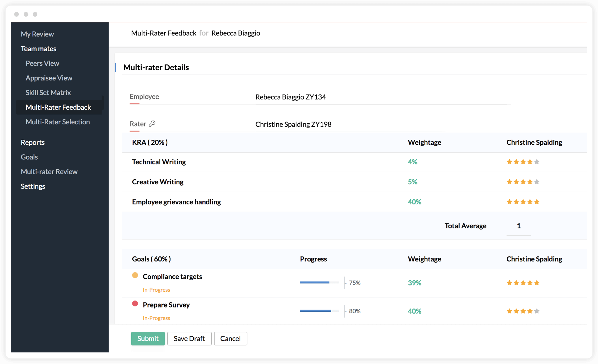Submit the multi-rater feedback form
The width and height of the screenshot is (598, 364).
point(147,338)
